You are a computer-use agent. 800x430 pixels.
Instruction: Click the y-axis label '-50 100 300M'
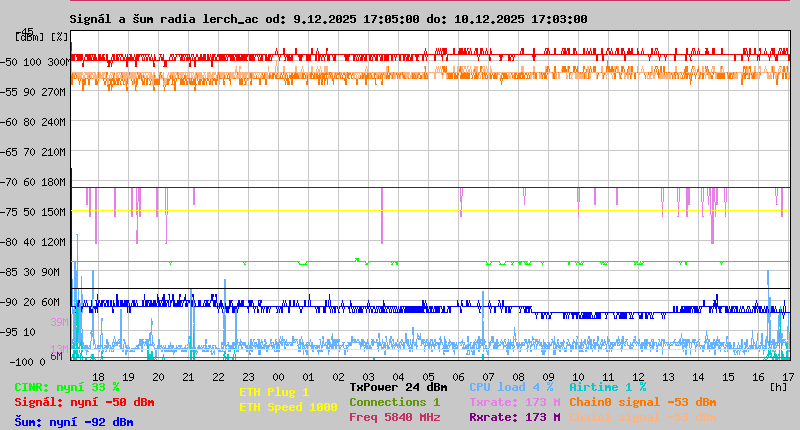(x=35, y=62)
